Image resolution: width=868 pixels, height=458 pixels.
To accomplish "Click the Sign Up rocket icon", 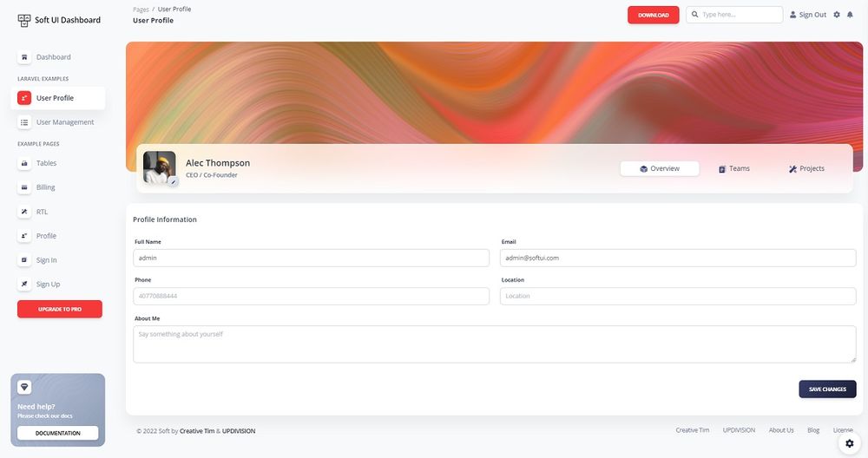I will (23, 284).
